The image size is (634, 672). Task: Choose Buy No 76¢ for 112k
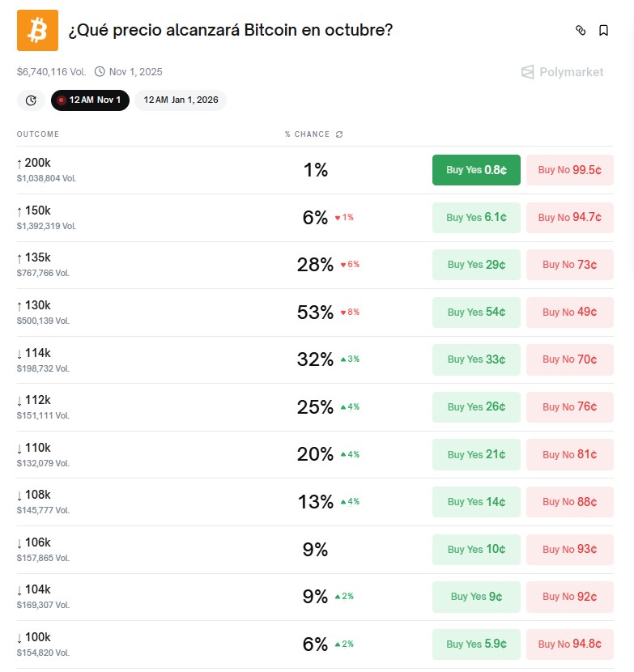coord(569,407)
